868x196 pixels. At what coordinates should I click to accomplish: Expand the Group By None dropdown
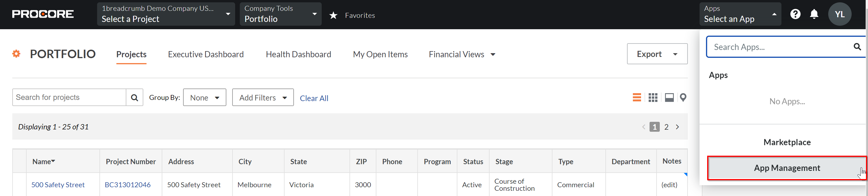click(204, 97)
